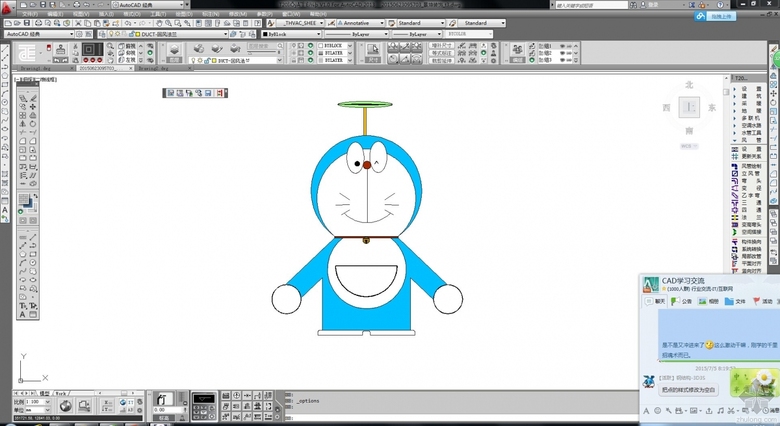The height and width of the screenshot is (426, 780).
Task: Click the WCS label below the ViewCube
Action: click(x=687, y=146)
